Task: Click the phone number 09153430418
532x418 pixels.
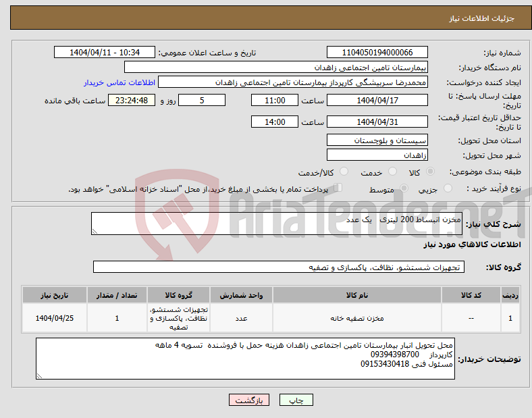Action: click(x=385, y=364)
